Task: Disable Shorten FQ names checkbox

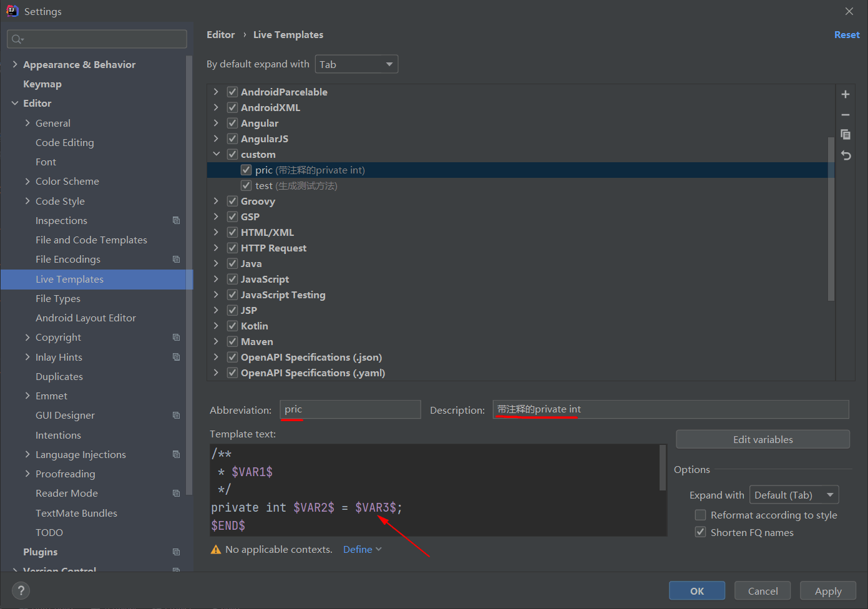Action: pyautogui.click(x=701, y=532)
